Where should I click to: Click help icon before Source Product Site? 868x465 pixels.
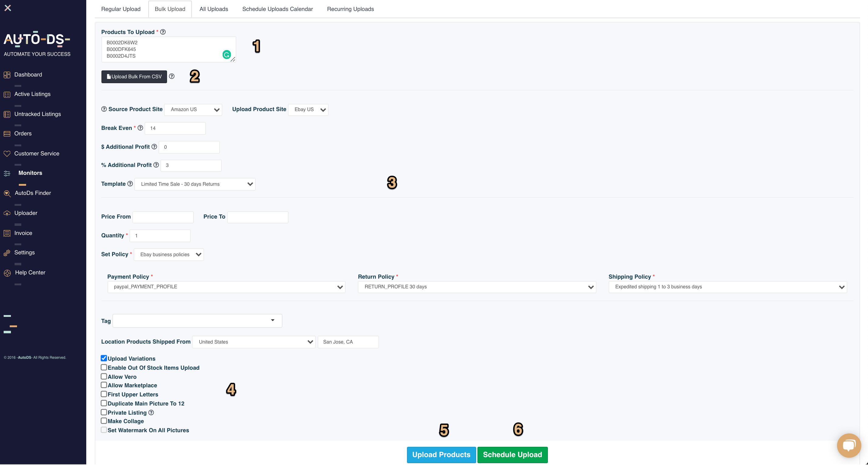[x=104, y=109]
